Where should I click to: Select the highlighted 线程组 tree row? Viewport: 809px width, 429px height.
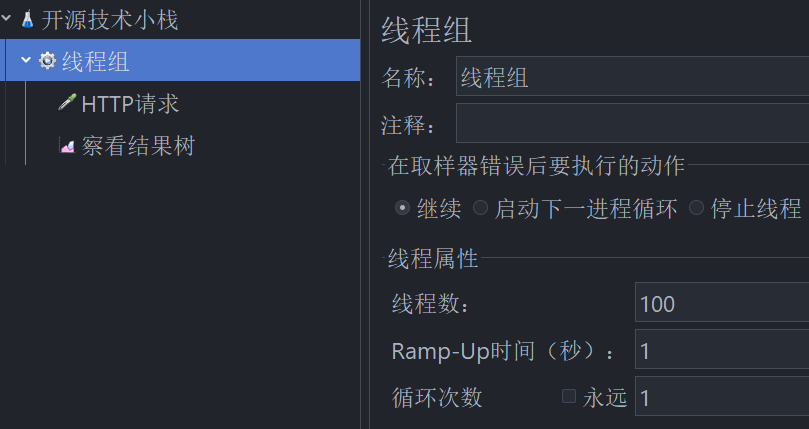pos(180,60)
